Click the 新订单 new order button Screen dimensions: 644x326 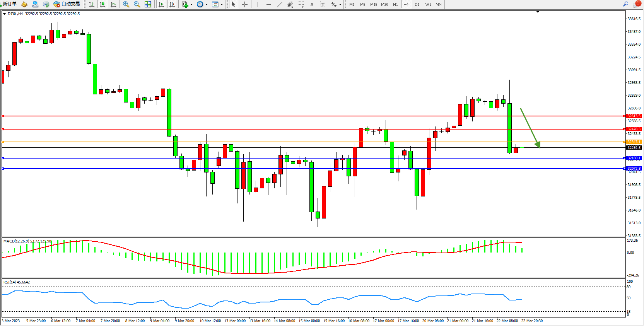pos(9,4)
